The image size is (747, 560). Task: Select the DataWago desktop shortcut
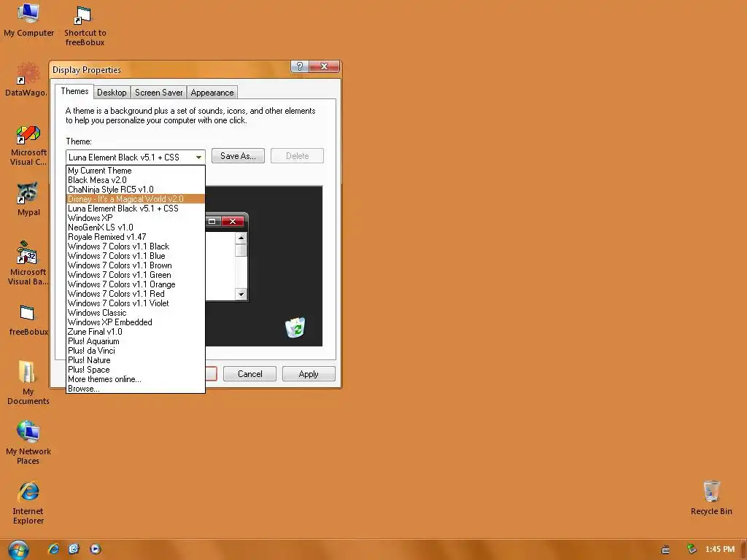27,80
